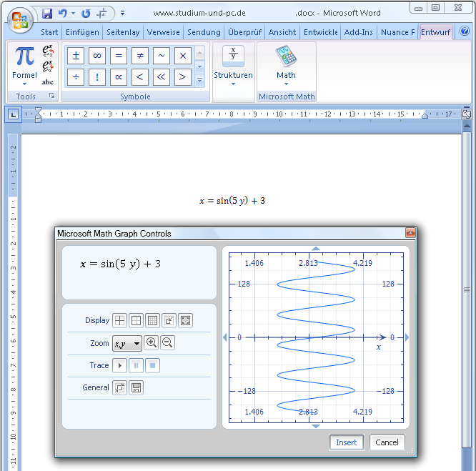This screenshot has height=471, width=476.
Task: Undo last action in quick access toolbar
Action: point(62,14)
